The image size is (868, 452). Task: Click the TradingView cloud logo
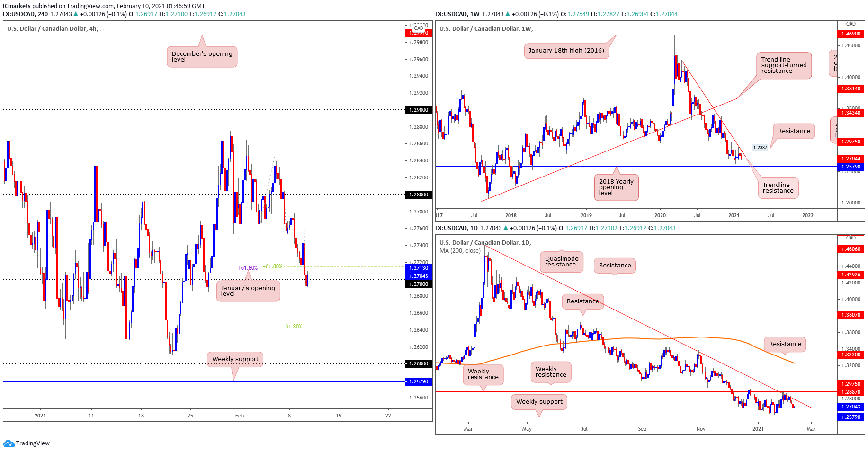tap(9, 443)
